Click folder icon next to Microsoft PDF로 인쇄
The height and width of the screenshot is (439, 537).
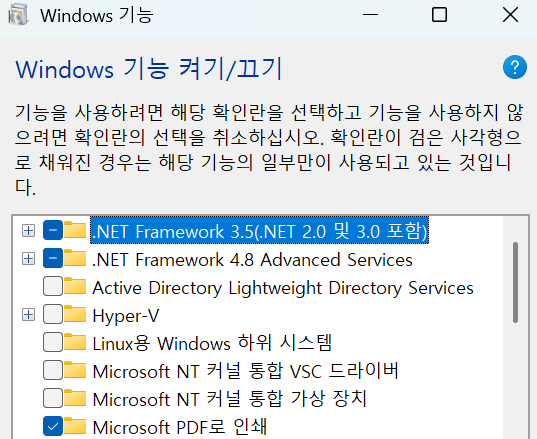75,426
